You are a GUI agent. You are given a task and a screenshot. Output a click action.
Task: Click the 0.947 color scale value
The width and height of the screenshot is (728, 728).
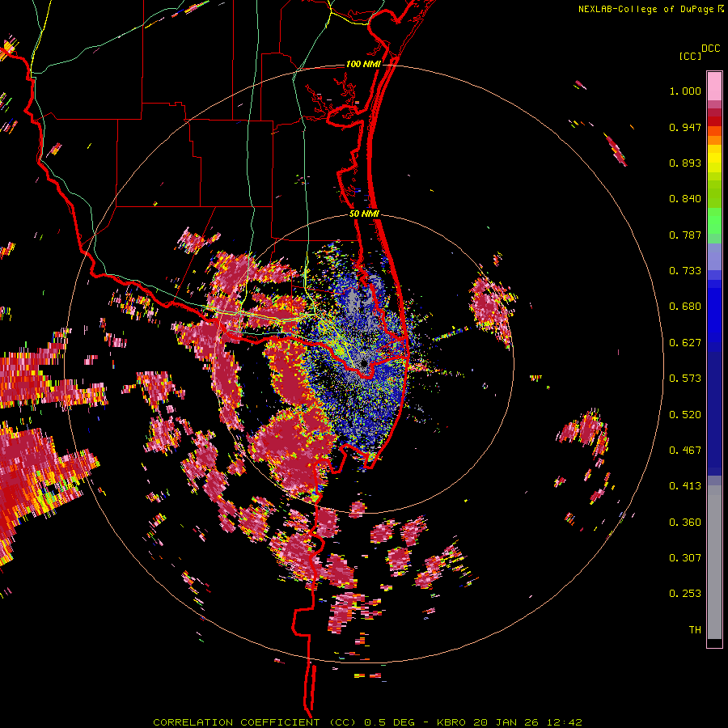(x=685, y=127)
